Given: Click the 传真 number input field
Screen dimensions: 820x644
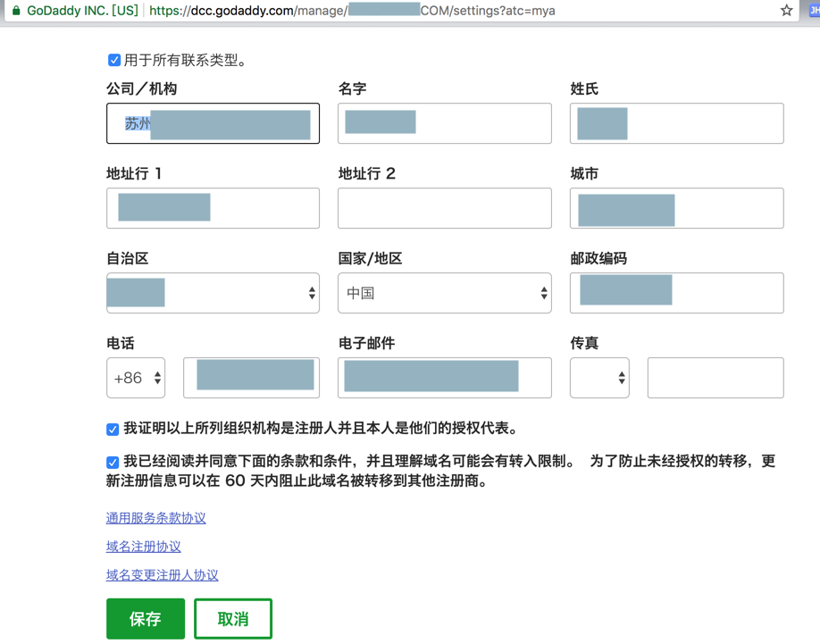Looking at the screenshot, I should (x=715, y=378).
